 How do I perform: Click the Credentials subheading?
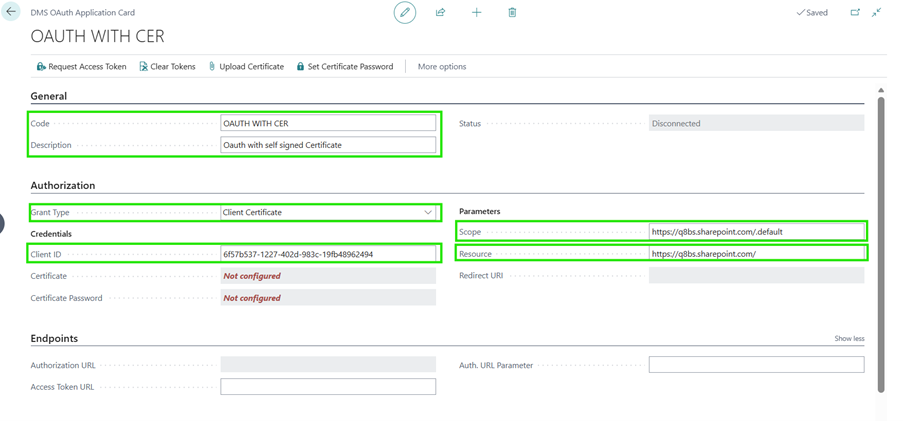51,234
